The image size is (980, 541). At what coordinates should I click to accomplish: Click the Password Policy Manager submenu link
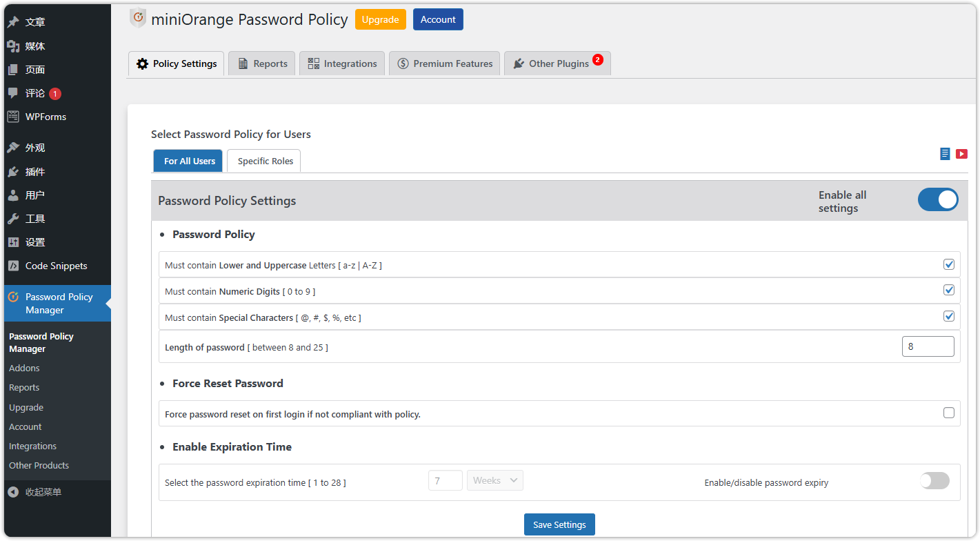(x=41, y=342)
